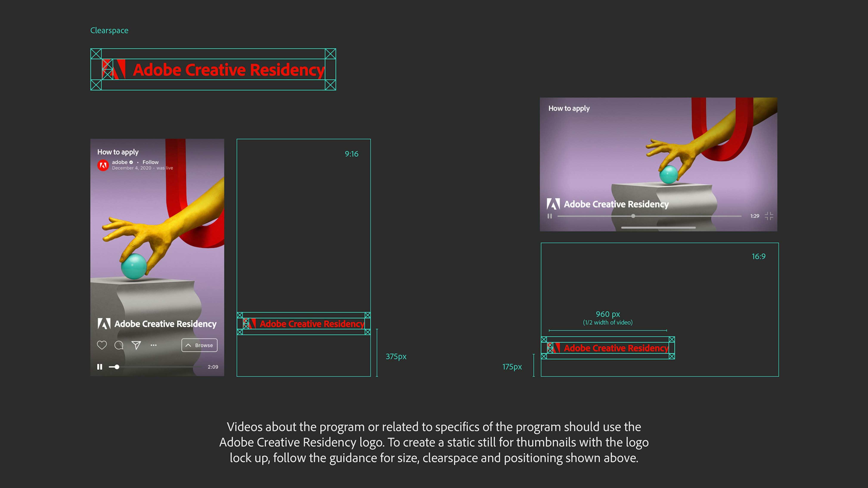Toggle pause on the vertical video
The width and height of the screenshot is (868, 488).
(100, 367)
